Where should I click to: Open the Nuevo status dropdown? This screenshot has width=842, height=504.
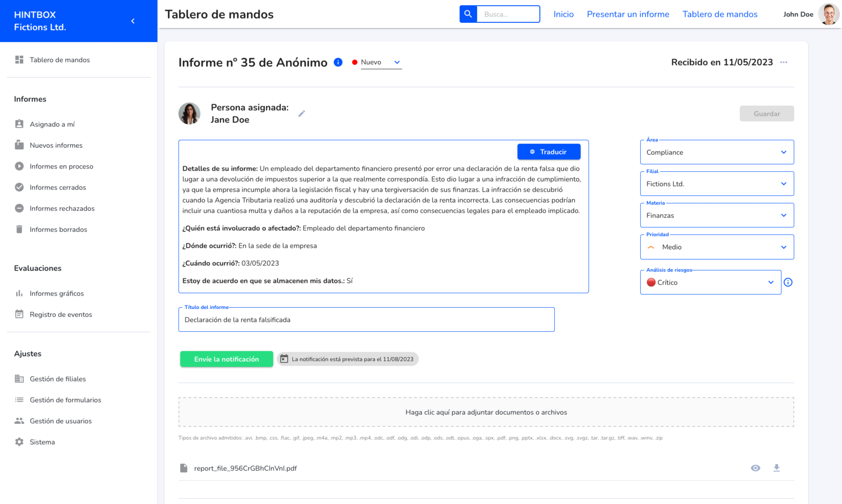[381, 62]
